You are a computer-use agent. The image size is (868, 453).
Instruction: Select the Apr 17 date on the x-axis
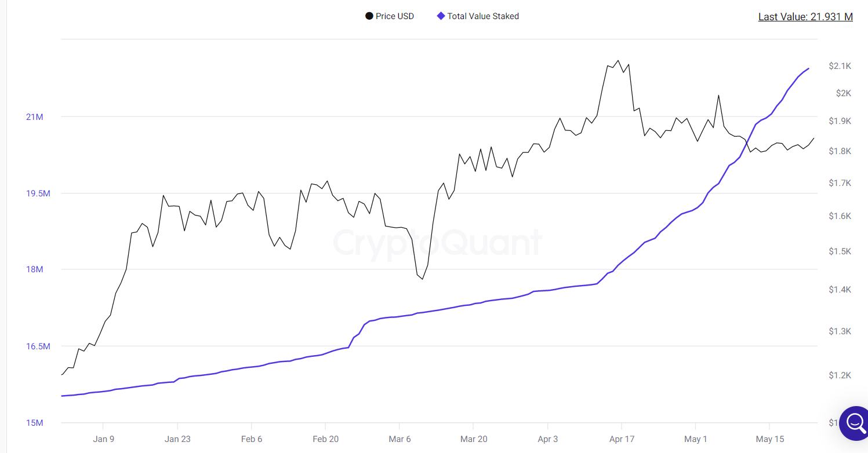coord(622,439)
